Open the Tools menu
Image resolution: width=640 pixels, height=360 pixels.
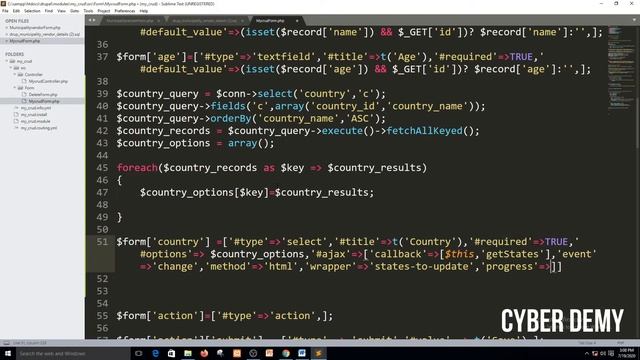[x=88, y=11]
